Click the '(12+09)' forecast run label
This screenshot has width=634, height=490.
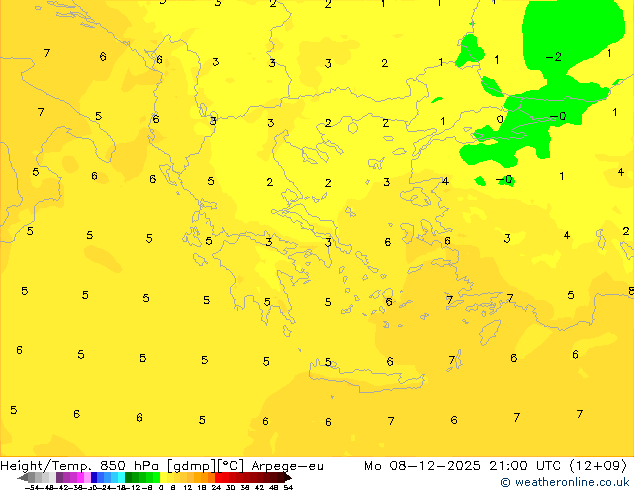[x=598, y=466]
